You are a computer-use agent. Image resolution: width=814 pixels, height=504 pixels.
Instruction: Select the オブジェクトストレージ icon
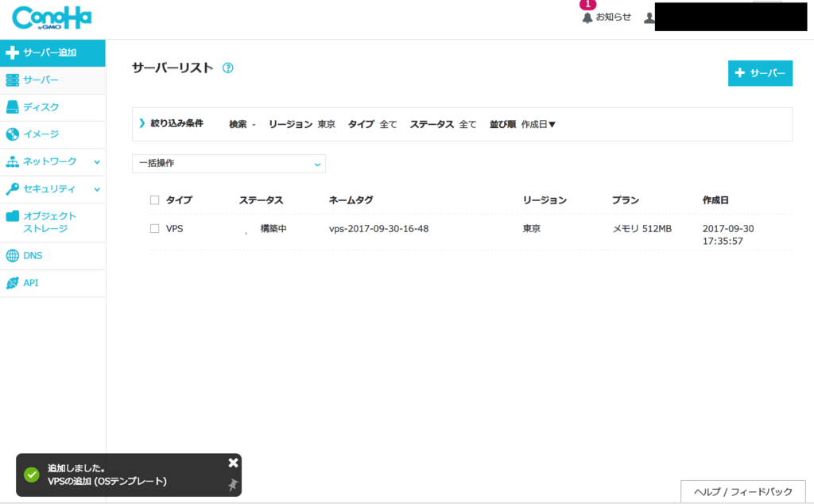coord(13,216)
